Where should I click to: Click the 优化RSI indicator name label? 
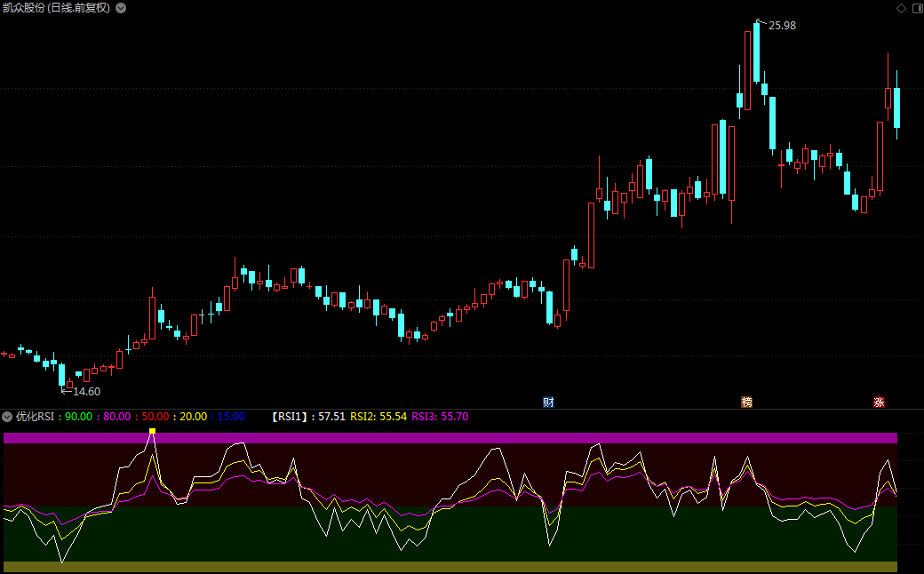[x=35, y=416]
